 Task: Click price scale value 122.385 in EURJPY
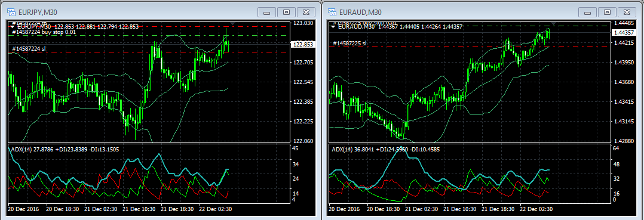[303, 101]
